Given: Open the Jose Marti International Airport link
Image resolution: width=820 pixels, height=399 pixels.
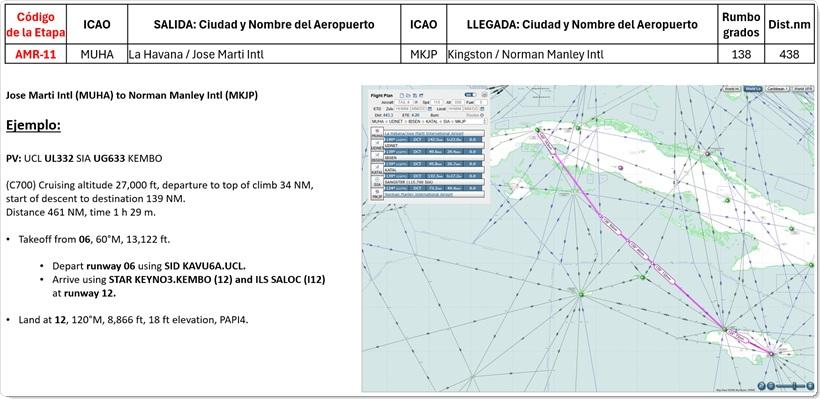Looking at the screenshot, I should point(424,134).
